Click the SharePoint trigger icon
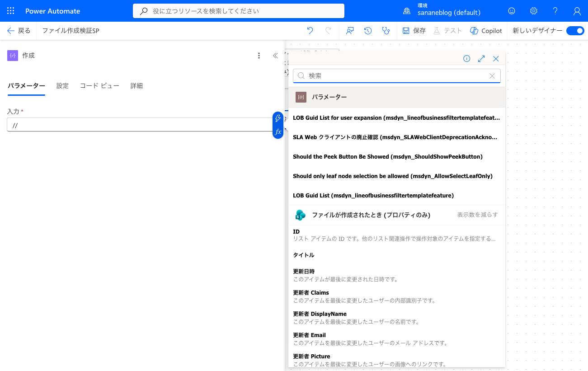Image resolution: width=588 pixels, height=371 pixels. [301, 215]
